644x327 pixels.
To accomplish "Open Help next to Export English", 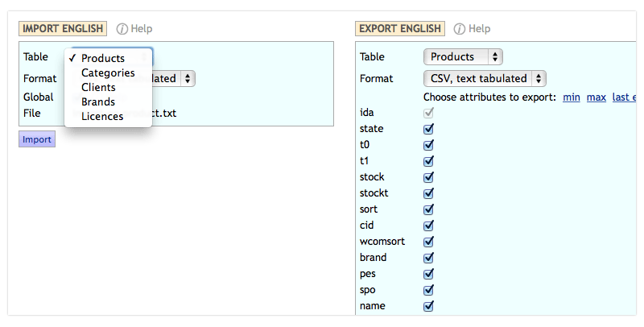I will [472, 29].
